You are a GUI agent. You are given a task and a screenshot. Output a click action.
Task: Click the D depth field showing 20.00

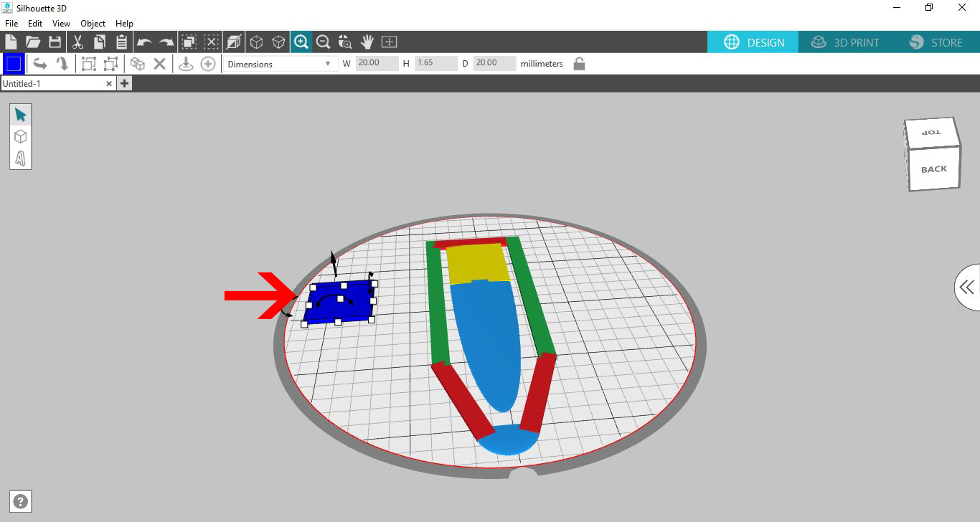(495, 63)
